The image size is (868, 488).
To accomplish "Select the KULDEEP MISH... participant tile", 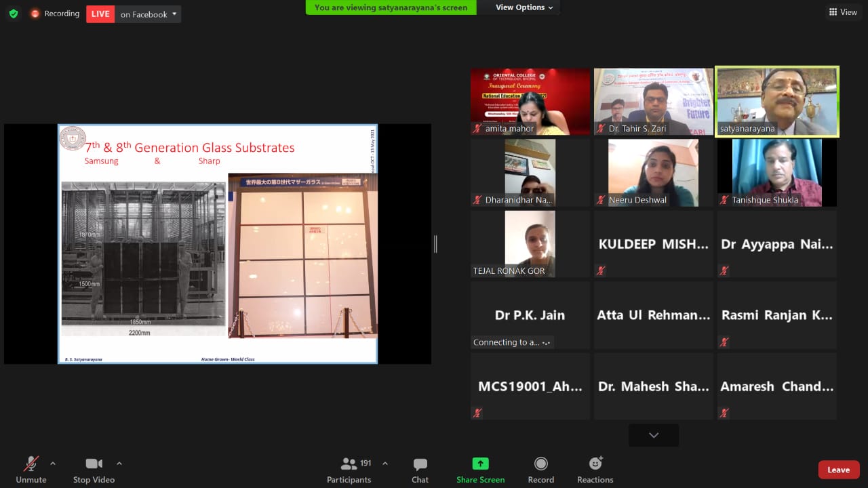I will [x=654, y=243].
